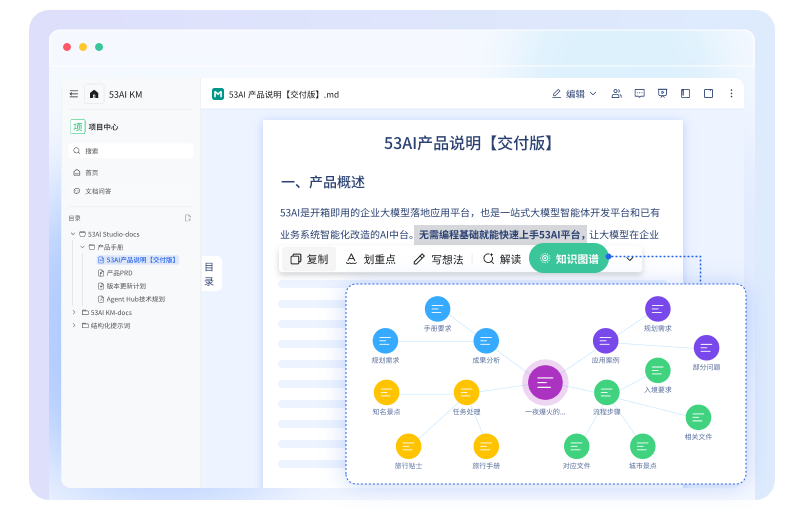This screenshot has width=805, height=520.
Task: Select the yellow 任务处理 graph node
Action: [x=466, y=392]
